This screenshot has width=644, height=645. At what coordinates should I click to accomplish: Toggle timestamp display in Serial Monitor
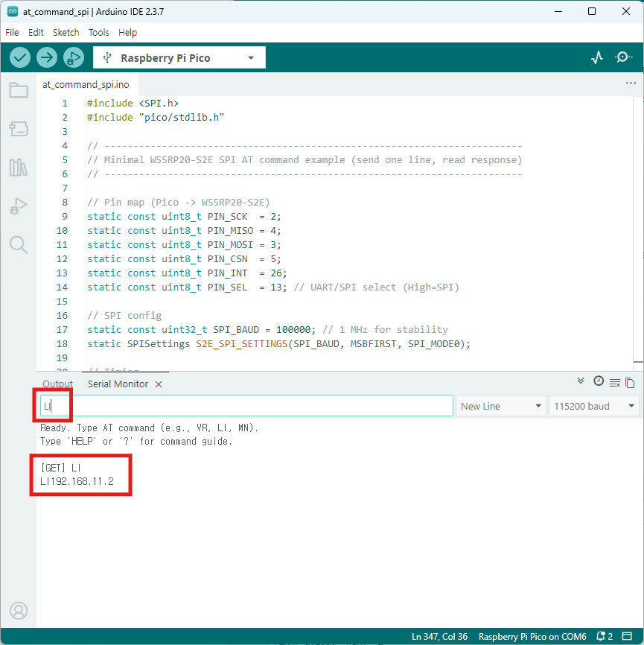tap(599, 381)
